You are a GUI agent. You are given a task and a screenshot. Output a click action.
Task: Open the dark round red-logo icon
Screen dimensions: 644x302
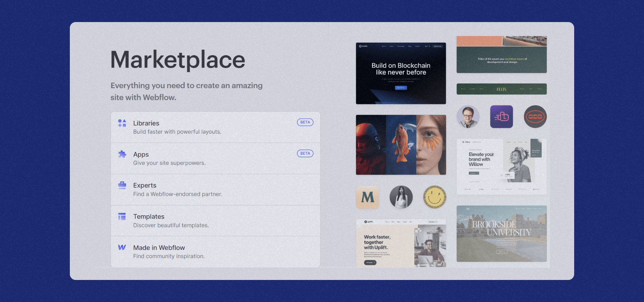click(535, 117)
